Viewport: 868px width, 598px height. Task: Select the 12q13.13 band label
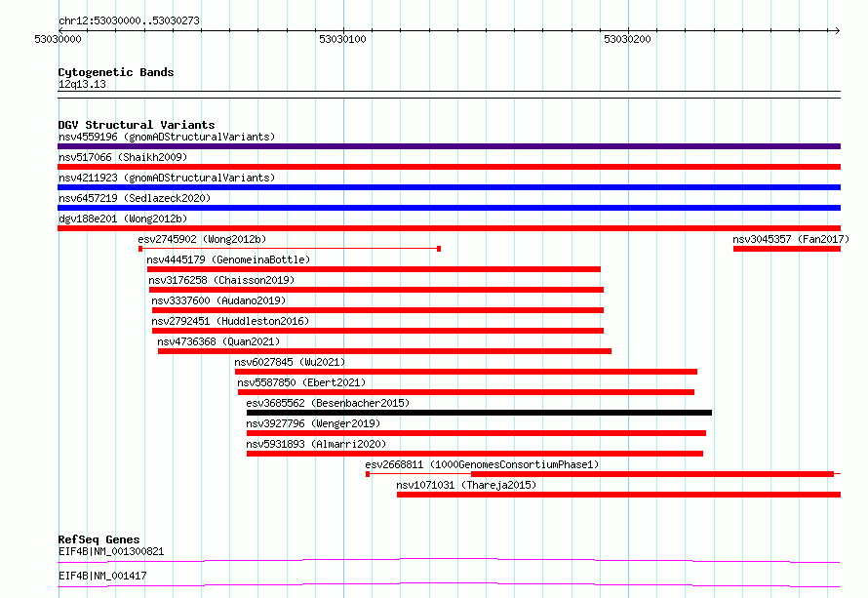[82, 84]
